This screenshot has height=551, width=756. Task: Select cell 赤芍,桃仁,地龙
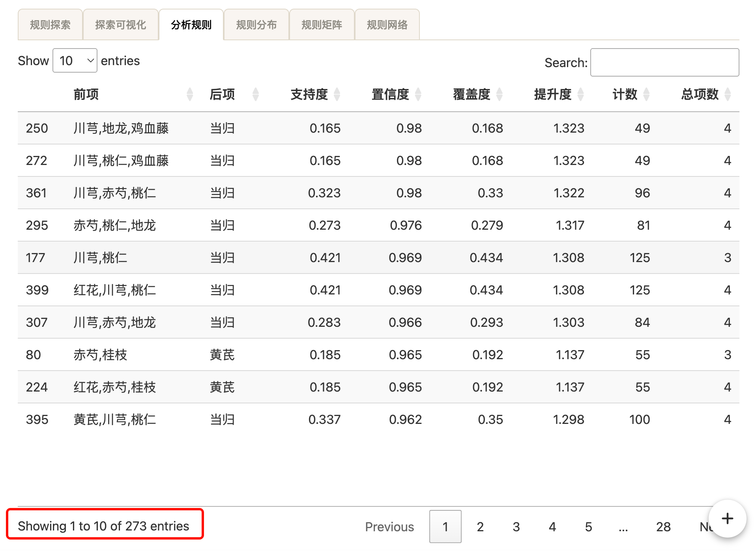(x=115, y=225)
